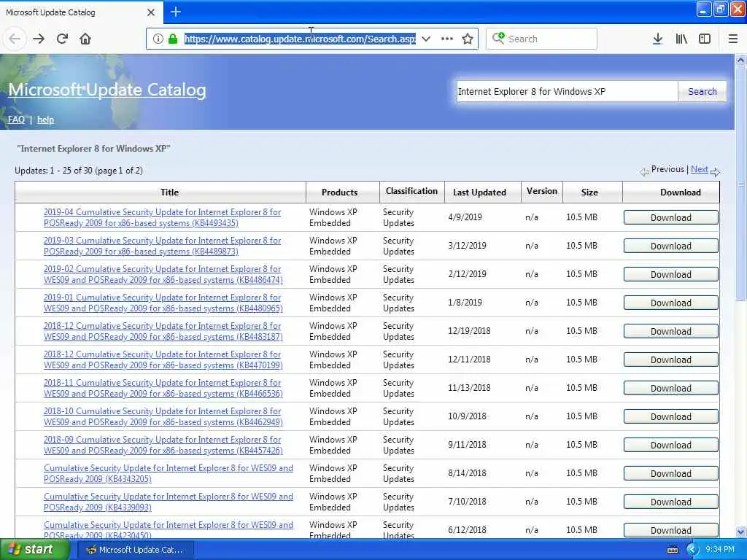Open page actions three-dot menu
The width and height of the screenshot is (747, 560).
[x=447, y=39]
